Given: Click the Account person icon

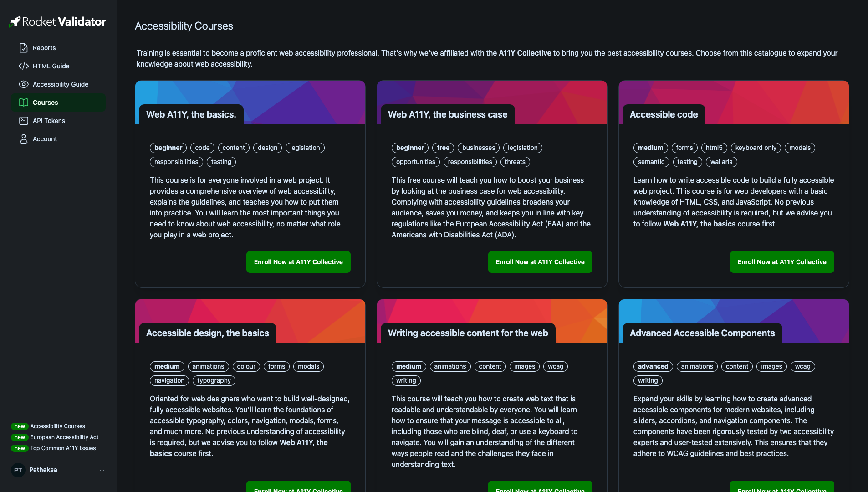Looking at the screenshot, I should 24,139.
